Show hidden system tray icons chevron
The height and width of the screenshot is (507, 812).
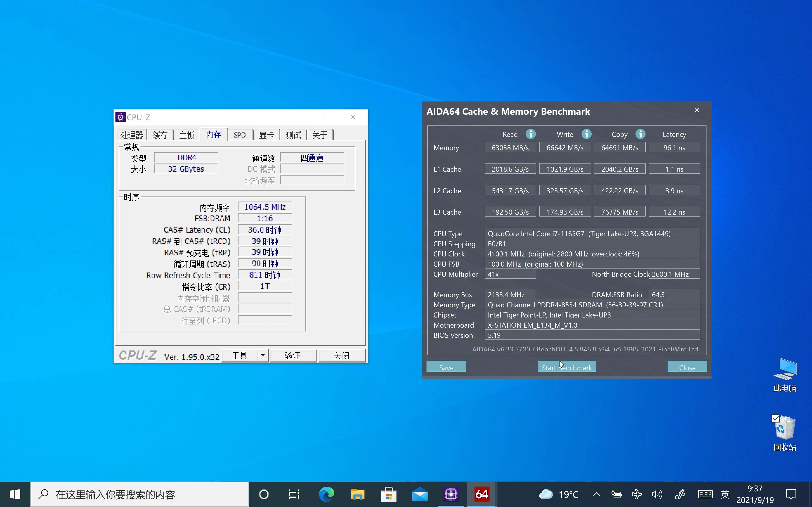pos(596,494)
